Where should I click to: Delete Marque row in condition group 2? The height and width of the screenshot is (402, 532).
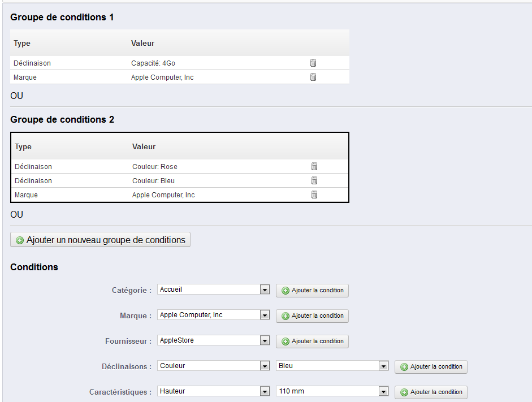coord(314,194)
